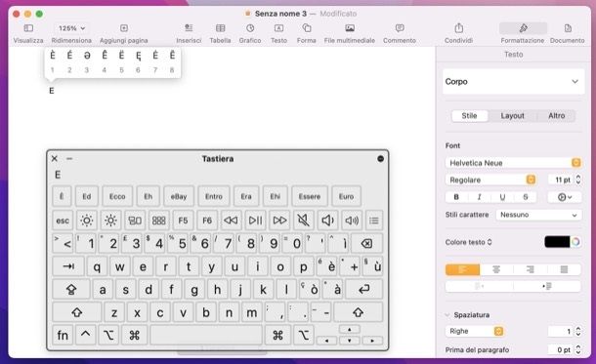The width and height of the screenshot is (596, 364).
Task: Open the Inserisci toolbar menu
Action: pyautogui.click(x=189, y=28)
